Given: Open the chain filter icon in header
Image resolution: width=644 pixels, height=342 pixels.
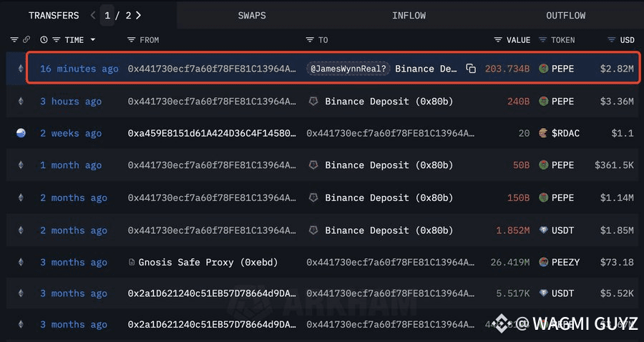Looking at the screenshot, I should tap(14, 40).
